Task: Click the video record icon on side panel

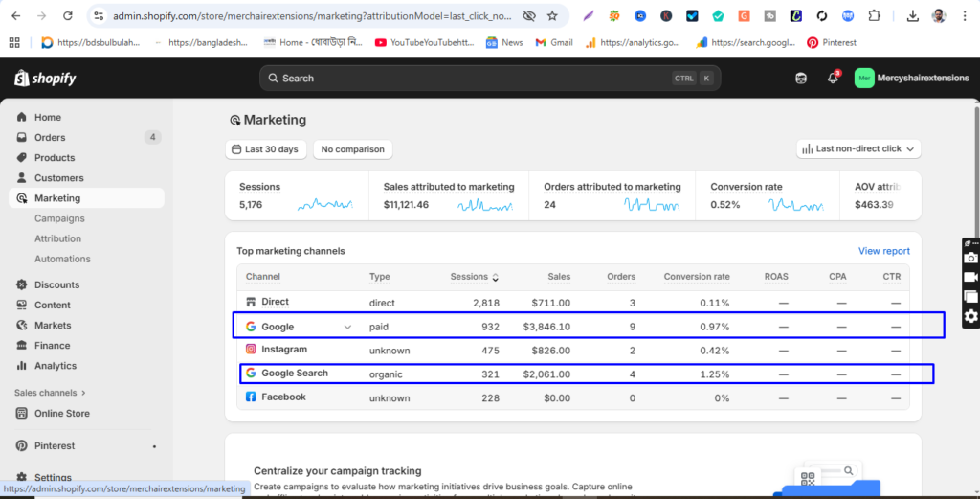Action: point(970,277)
